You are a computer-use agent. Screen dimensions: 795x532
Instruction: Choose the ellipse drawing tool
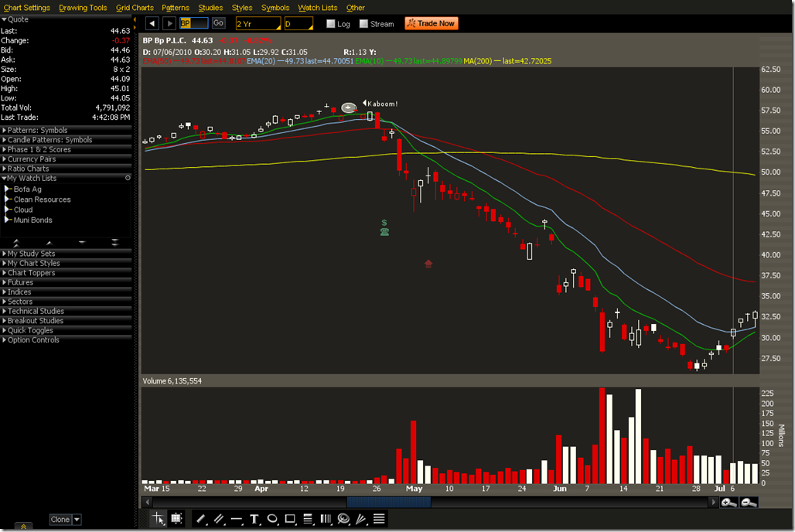click(x=272, y=519)
